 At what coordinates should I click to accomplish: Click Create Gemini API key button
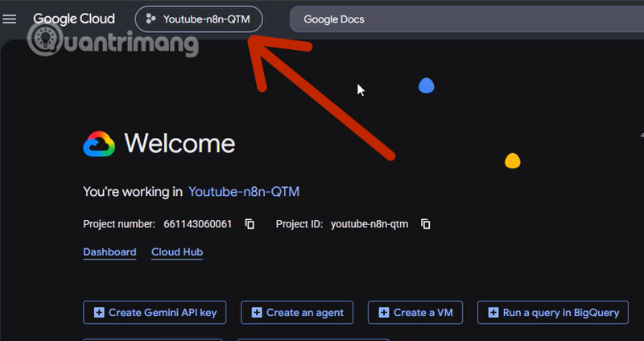155,313
